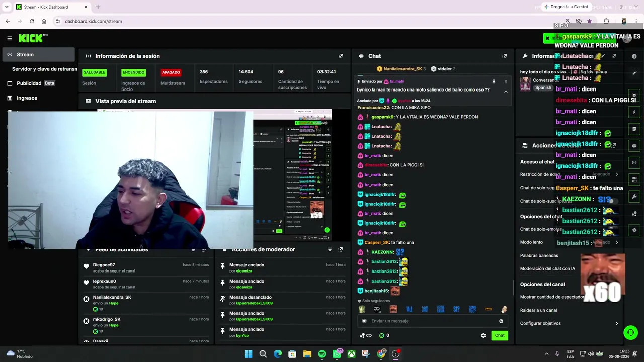Click the SALUDABLE session status badge
Viewport: 644px width, 362px height.
coord(94,72)
